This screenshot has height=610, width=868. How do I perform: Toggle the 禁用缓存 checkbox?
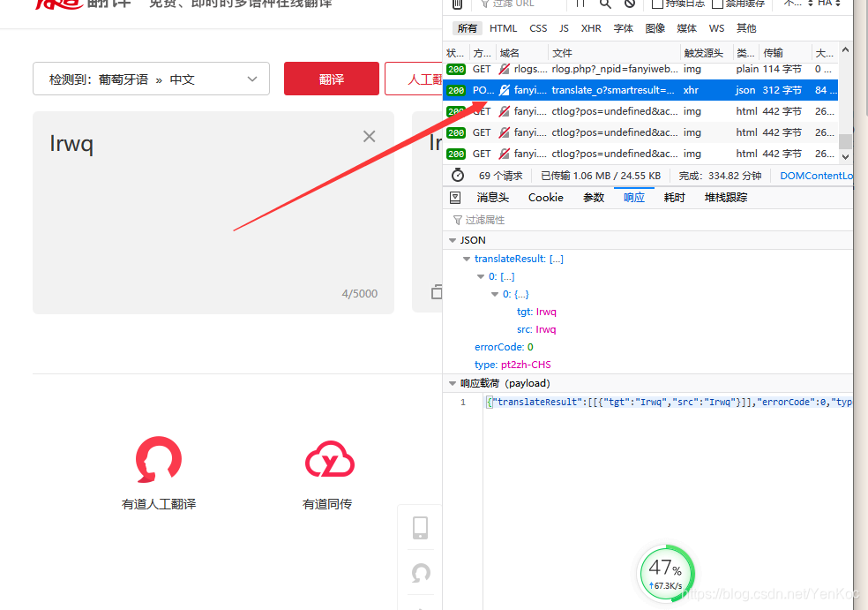[717, 4]
